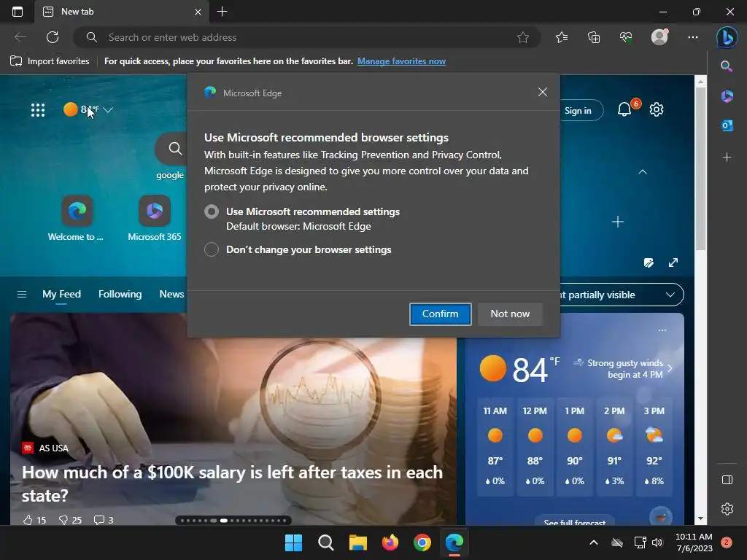This screenshot has width=747, height=560.
Task: Switch to News tab
Action: [x=171, y=295]
